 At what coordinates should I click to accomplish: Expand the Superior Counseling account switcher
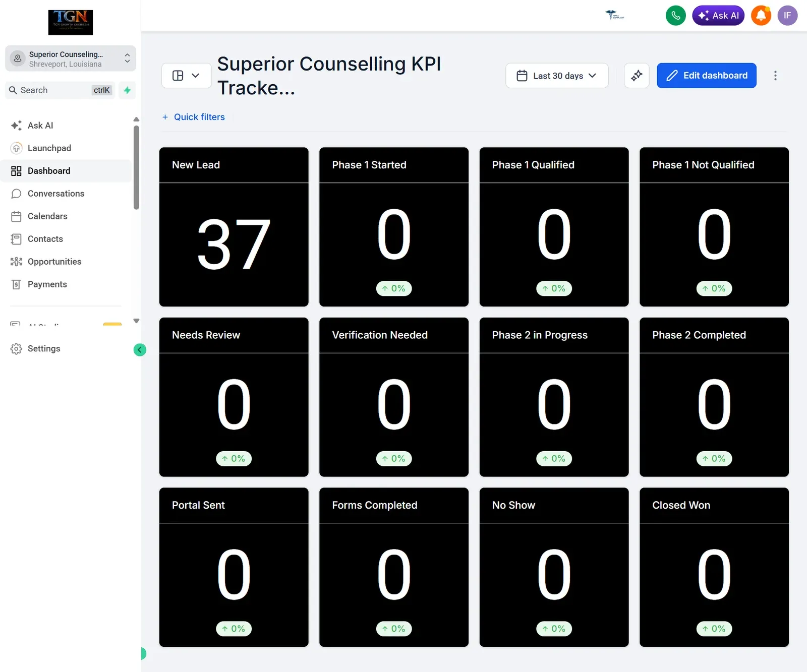tap(71, 59)
